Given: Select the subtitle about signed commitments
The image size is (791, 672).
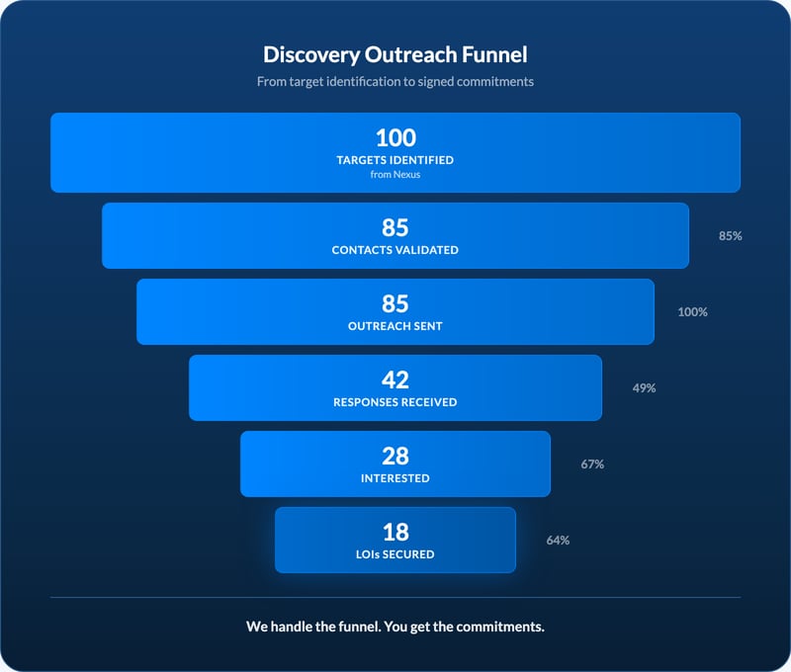Looking at the screenshot, I should tap(395, 82).
